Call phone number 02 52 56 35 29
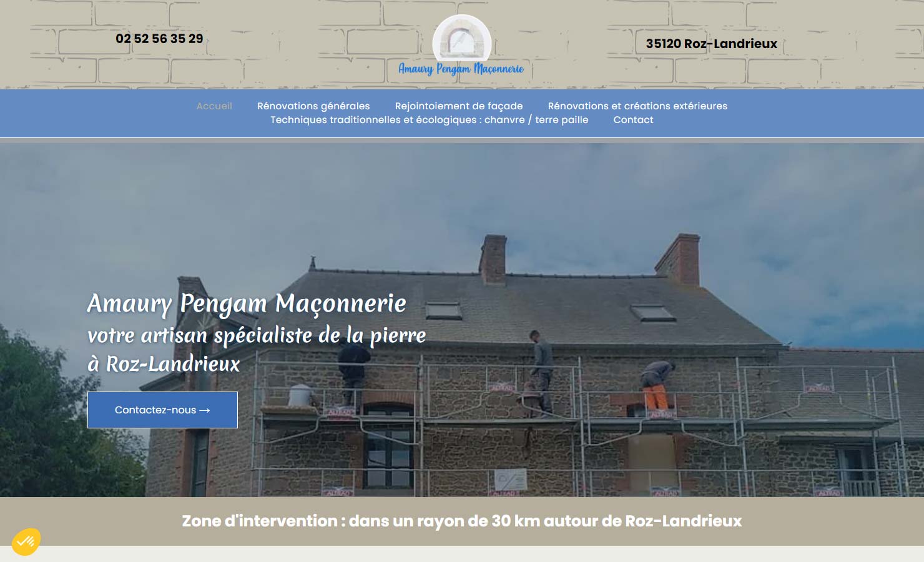This screenshot has width=924, height=562. pos(159,39)
